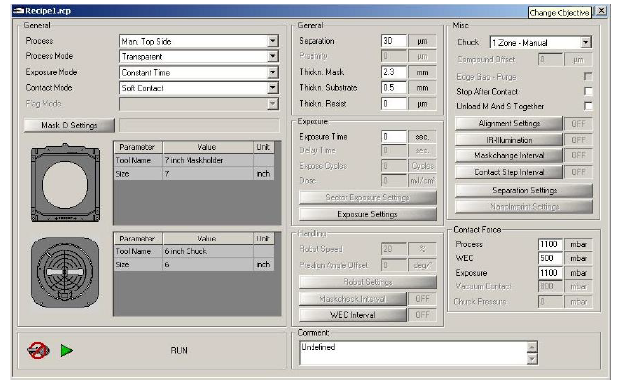Toggle Alignment Settings OFF indicator
The height and width of the screenshot is (385, 624).
click(578, 124)
